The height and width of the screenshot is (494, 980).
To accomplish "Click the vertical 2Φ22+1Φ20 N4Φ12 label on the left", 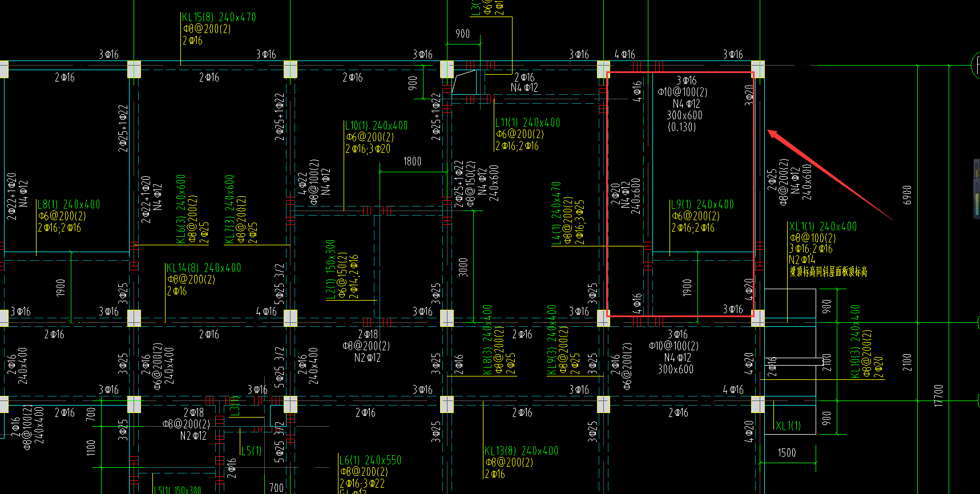I will tap(17, 196).
